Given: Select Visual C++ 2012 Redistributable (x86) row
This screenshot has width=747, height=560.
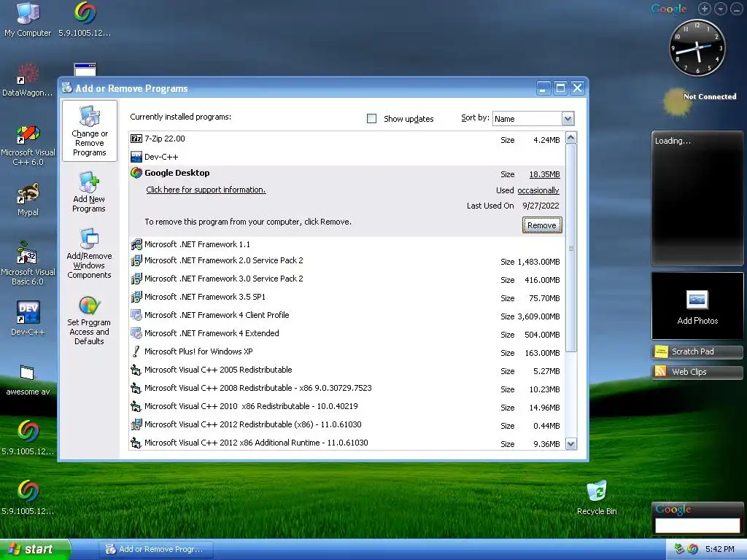Looking at the screenshot, I should tap(347, 425).
